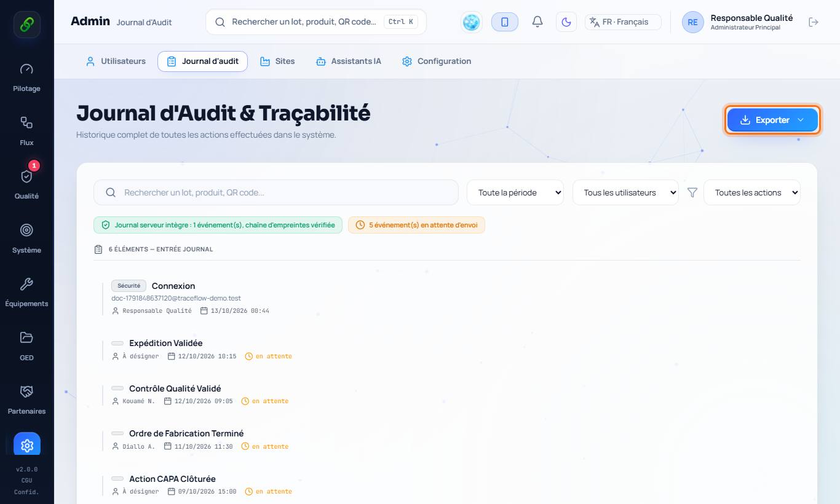
Task: Open the Configuration tab
Action: point(437,61)
